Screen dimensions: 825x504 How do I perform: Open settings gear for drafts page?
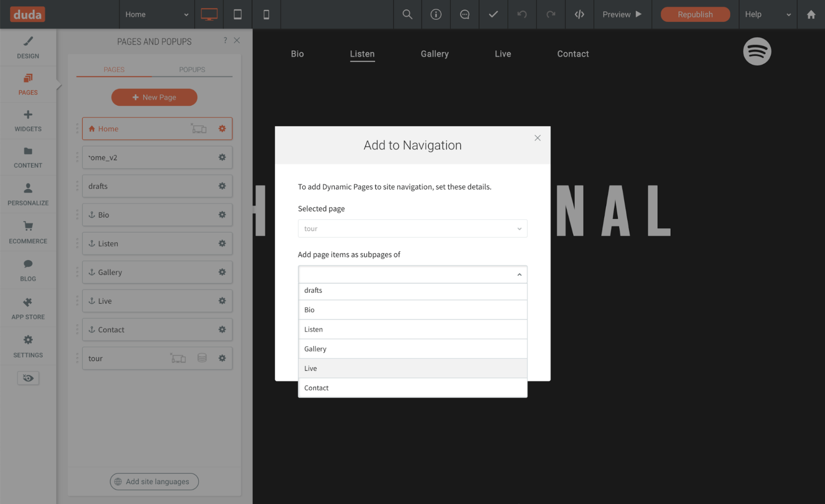tap(222, 186)
